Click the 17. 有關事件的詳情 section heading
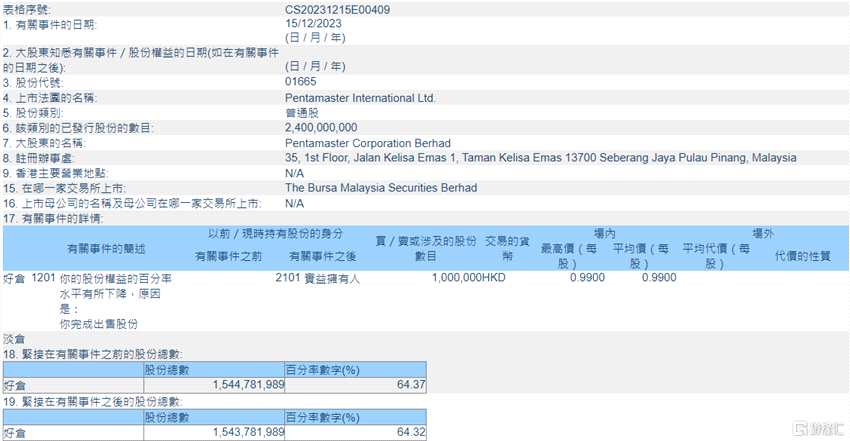 coord(53,219)
